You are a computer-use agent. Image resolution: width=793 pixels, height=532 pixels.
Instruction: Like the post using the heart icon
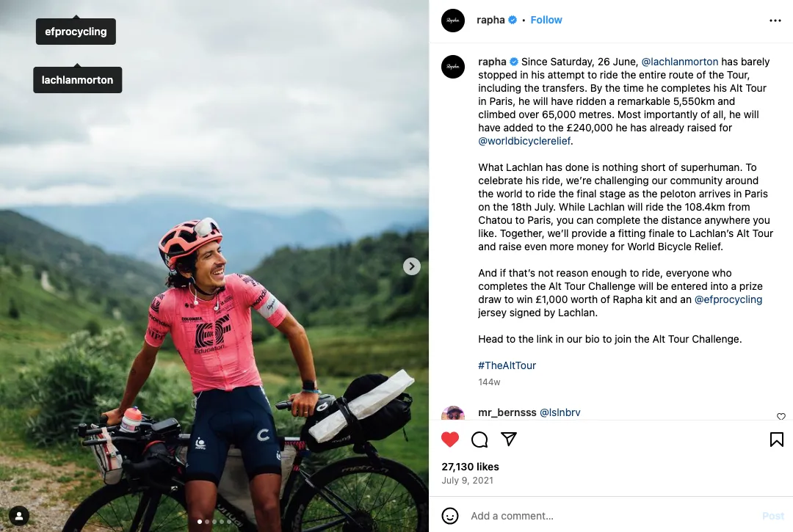pyautogui.click(x=450, y=439)
